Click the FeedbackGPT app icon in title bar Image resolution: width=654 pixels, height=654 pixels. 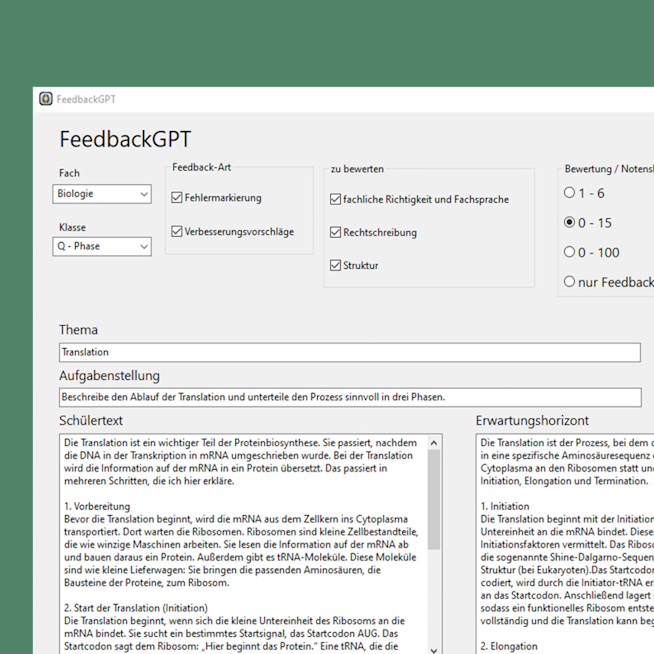45,99
